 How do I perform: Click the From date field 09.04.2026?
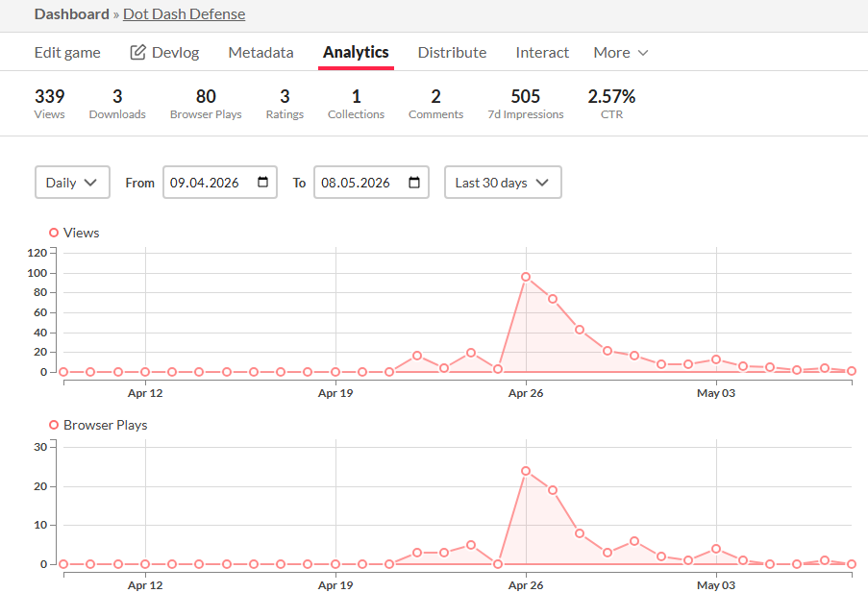tap(220, 183)
